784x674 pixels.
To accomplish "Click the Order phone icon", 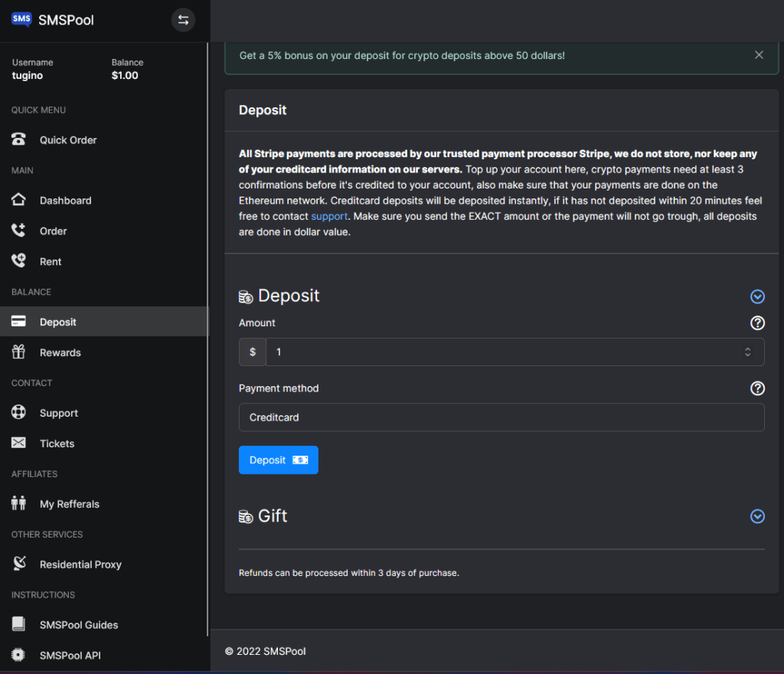I will tap(19, 231).
